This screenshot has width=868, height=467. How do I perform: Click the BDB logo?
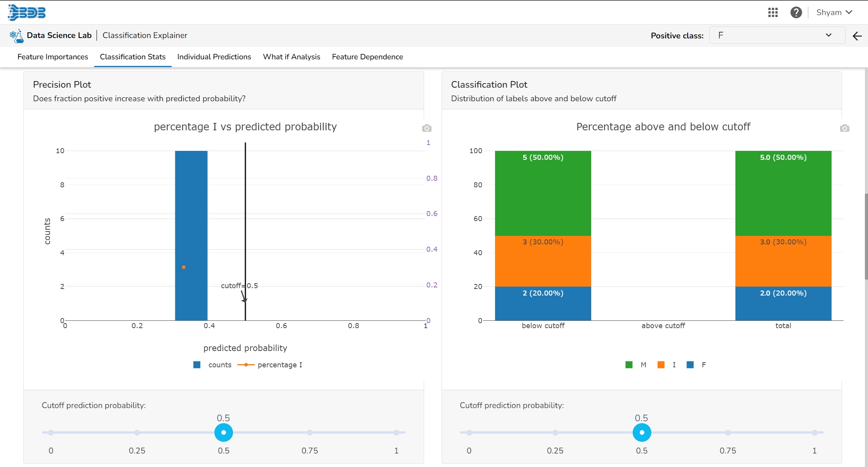pos(27,12)
